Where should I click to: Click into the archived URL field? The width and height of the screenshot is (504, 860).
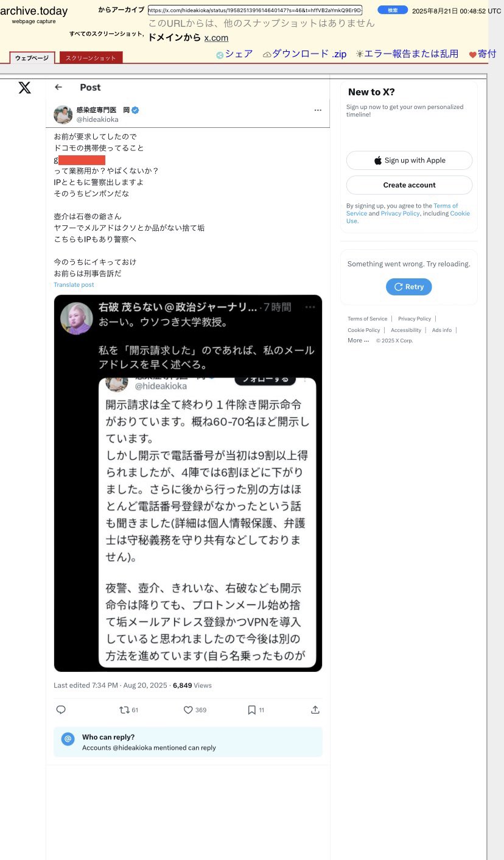tap(255, 10)
